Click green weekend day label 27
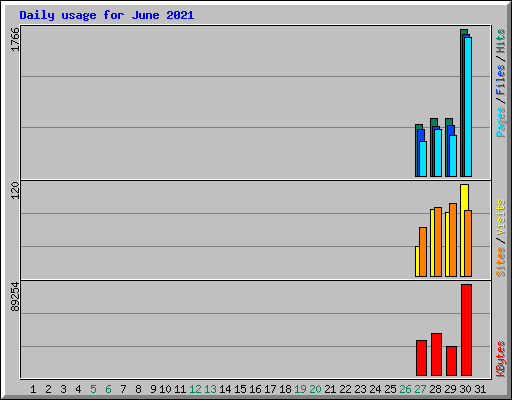Image resolution: width=512 pixels, height=400 pixels. tap(420, 389)
